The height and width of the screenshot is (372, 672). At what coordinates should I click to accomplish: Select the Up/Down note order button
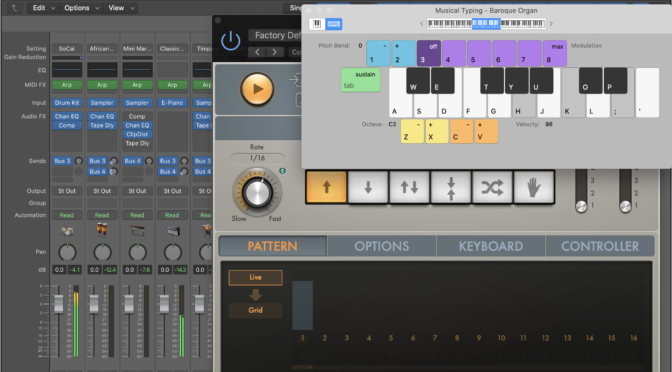(409, 187)
